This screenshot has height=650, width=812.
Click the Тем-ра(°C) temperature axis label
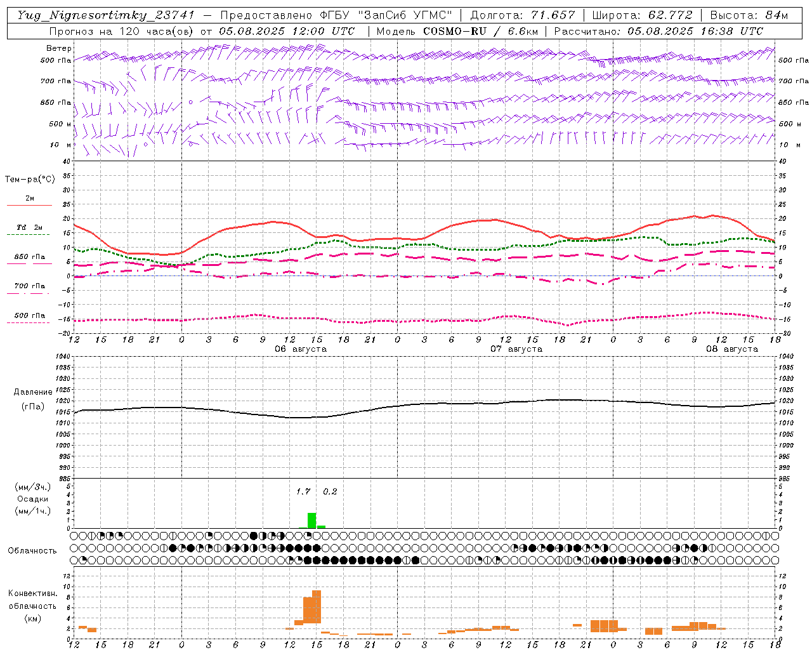click(x=30, y=179)
